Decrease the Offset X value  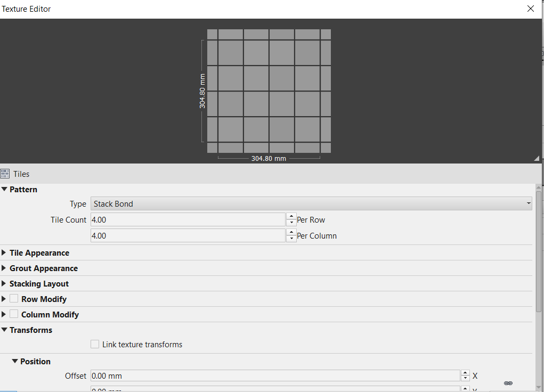tap(465, 379)
